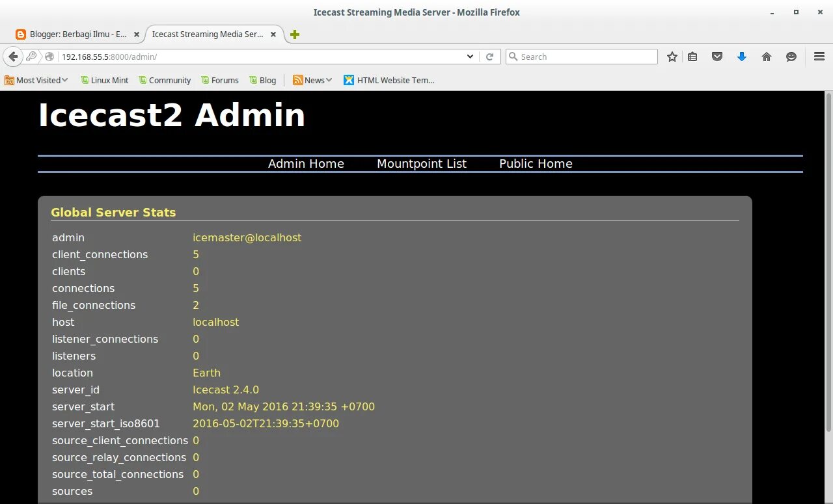Click source_relay_connections label
The image size is (833, 504).
[x=119, y=458]
